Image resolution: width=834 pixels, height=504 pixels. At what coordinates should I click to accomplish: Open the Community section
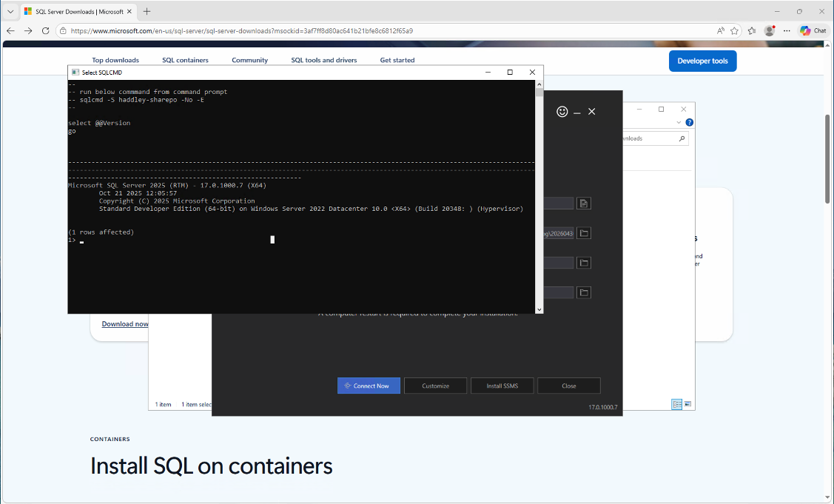point(249,60)
